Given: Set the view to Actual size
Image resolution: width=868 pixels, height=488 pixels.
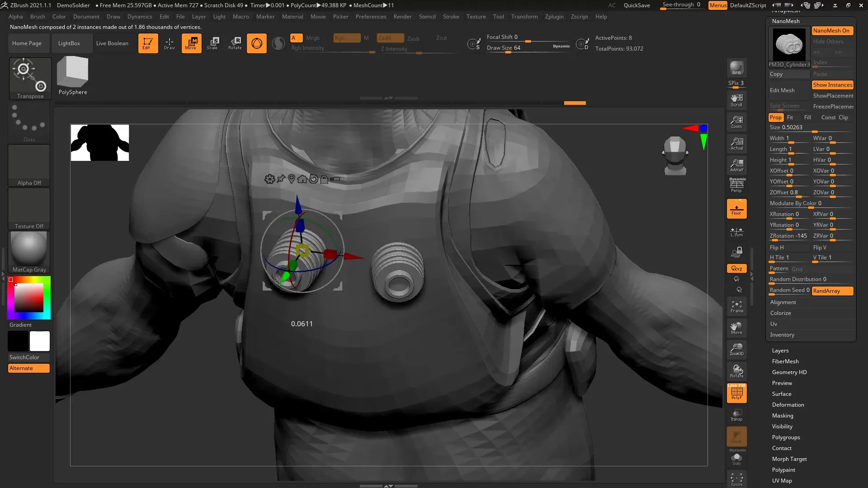Looking at the screenshot, I should (x=736, y=144).
